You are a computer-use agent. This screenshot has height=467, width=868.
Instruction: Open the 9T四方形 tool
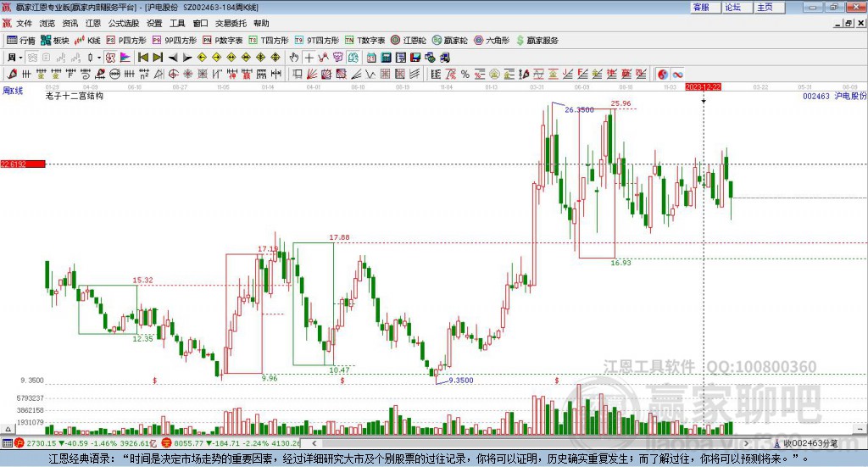[x=317, y=41]
